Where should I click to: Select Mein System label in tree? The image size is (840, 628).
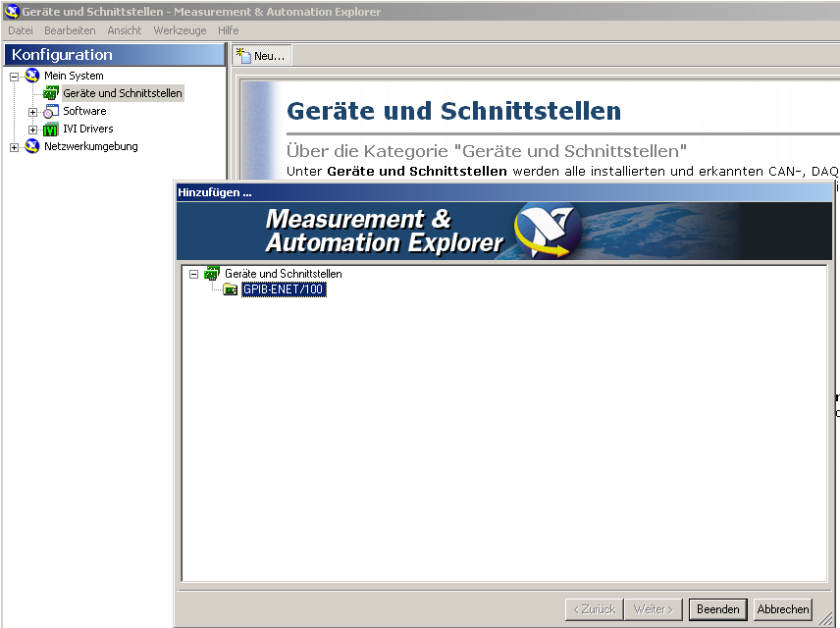pos(74,76)
